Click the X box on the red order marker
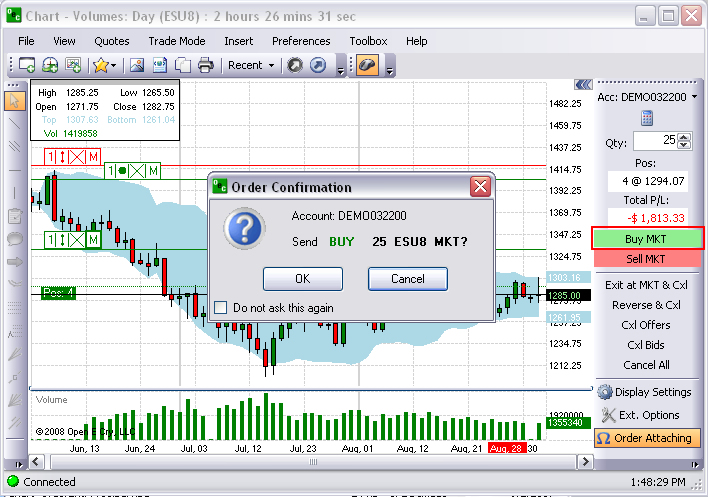The height and width of the screenshot is (497, 708). tap(77, 157)
